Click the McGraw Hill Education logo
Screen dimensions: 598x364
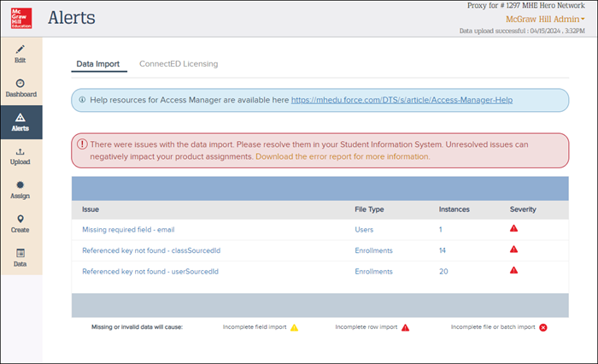(20, 18)
